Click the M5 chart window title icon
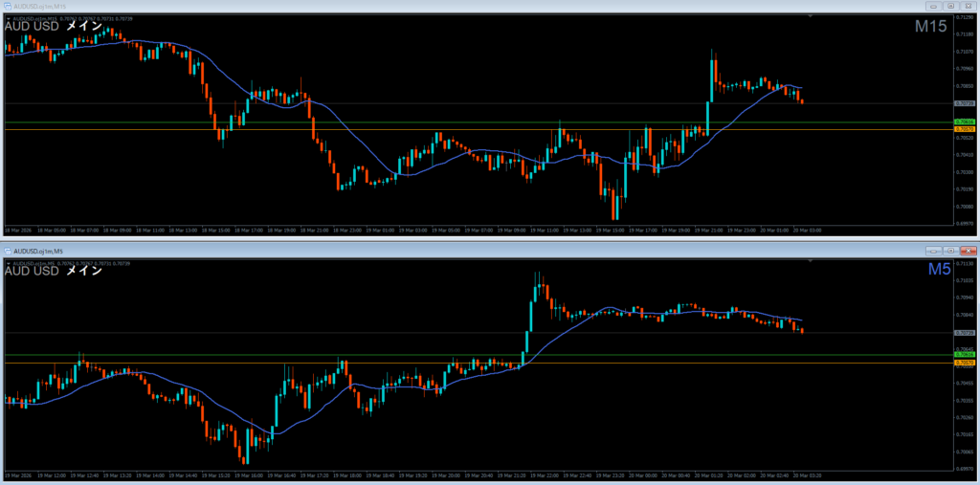The height and width of the screenshot is (485, 980). [8, 251]
